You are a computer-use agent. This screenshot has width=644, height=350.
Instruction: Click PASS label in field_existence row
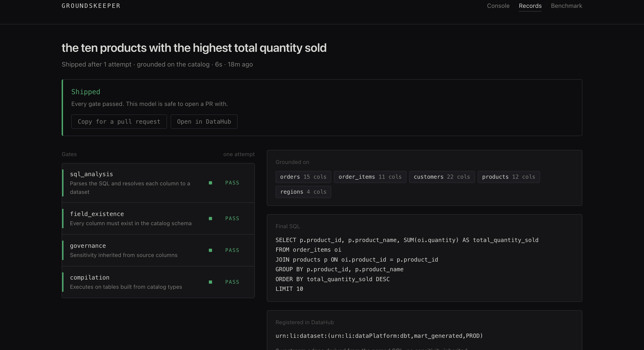pos(232,219)
